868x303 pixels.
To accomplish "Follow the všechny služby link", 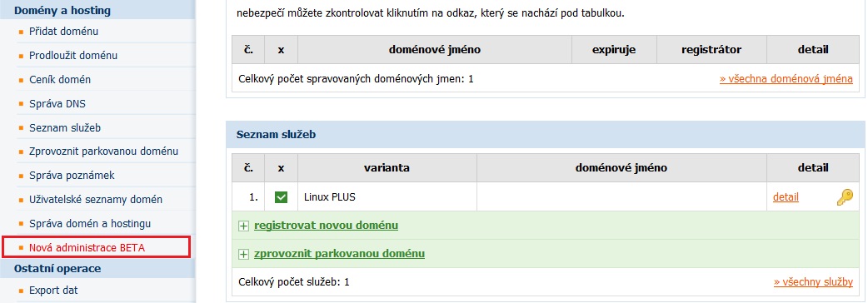I will pyautogui.click(x=813, y=282).
